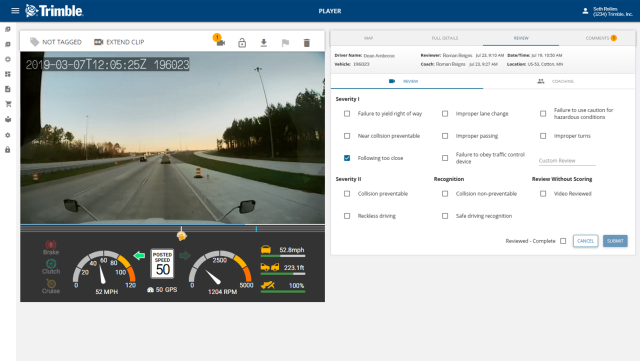The image size is (640, 361).
Task: Click the SUBMIT button
Action: 615,241
